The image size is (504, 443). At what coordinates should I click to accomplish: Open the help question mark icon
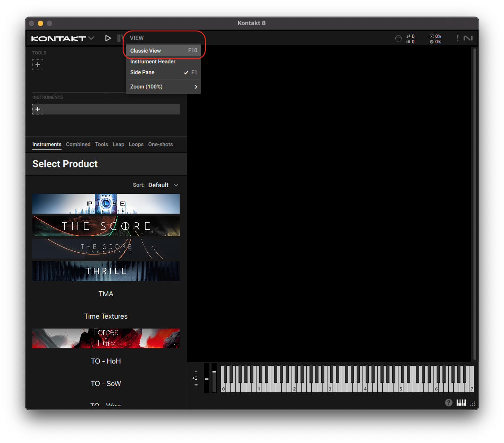click(x=448, y=403)
